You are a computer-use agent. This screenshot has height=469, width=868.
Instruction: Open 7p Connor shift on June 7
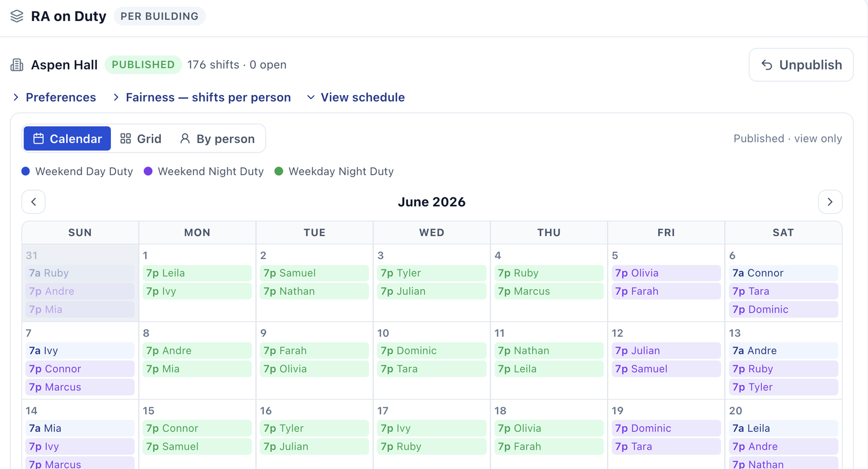tap(80, 369)
